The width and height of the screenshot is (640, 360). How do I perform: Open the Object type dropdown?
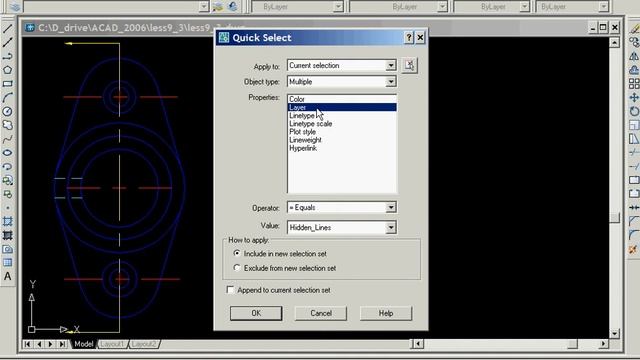pos(391,82)
